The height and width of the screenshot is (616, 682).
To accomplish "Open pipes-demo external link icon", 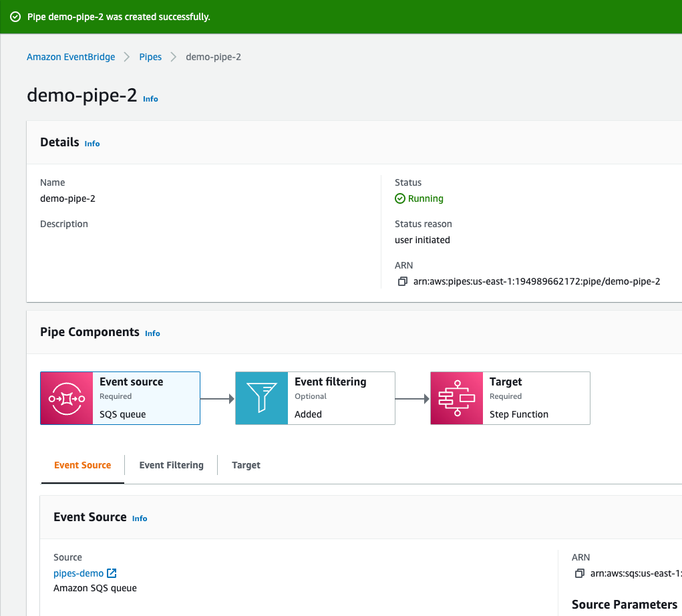I will (x=112, y=573).
